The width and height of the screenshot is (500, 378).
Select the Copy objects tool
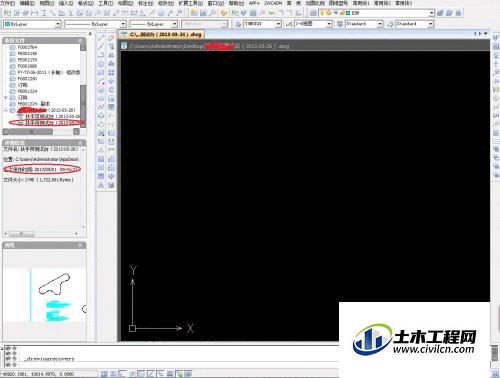click(x=111, y=46)
